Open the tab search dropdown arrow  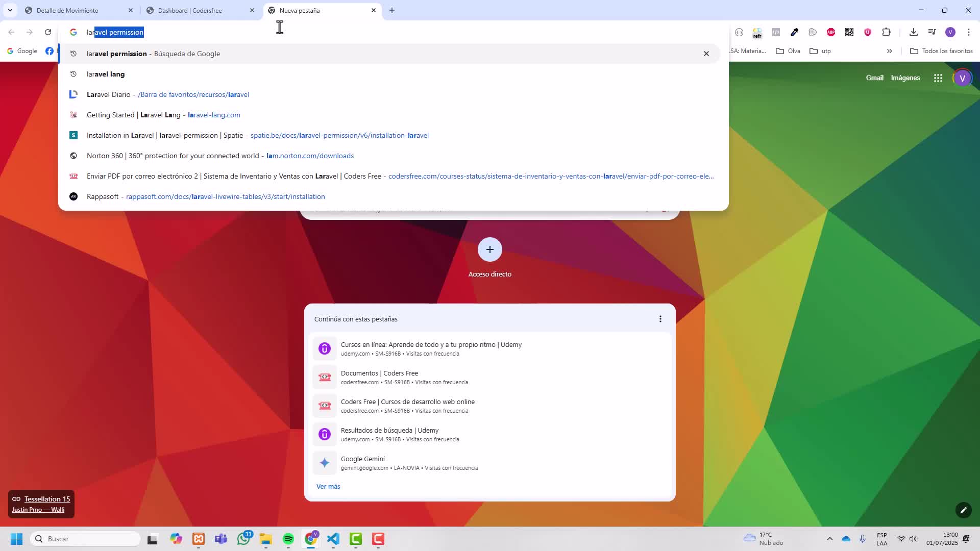coord(10,10)
